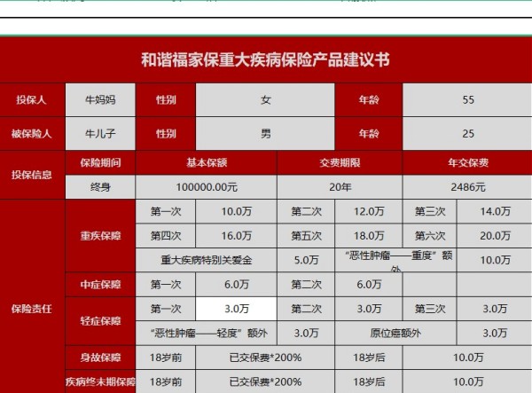Click 6.0万 beside 中症保障 第二次

pyautogui.click(x=369, y=285)
